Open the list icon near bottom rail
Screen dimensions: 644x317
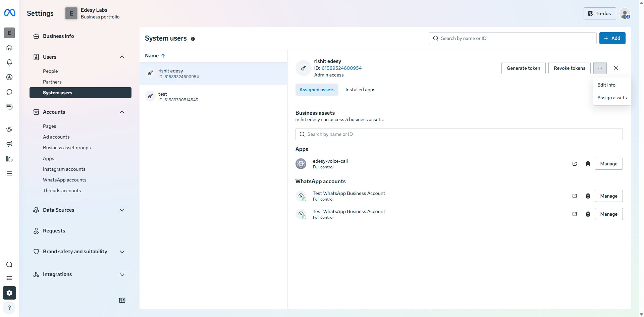coord(9,278)
